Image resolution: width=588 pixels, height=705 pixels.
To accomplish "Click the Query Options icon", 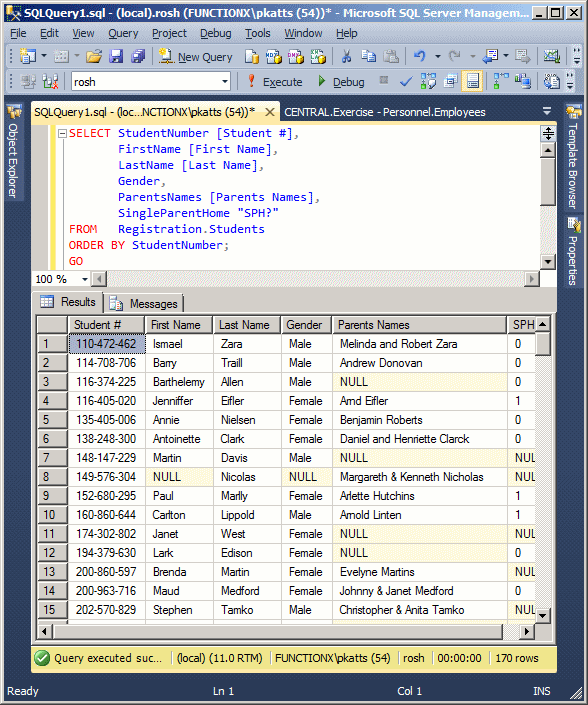I will tap(450, 81).
